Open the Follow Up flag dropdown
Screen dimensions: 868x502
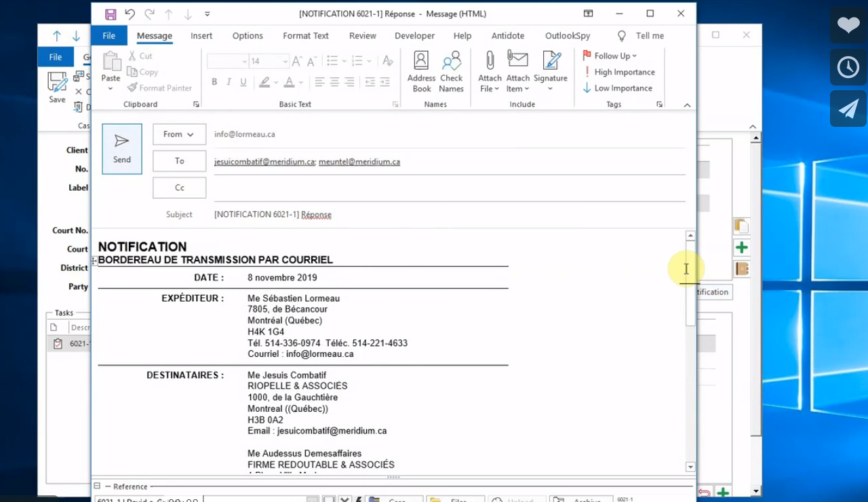[610, 56]
